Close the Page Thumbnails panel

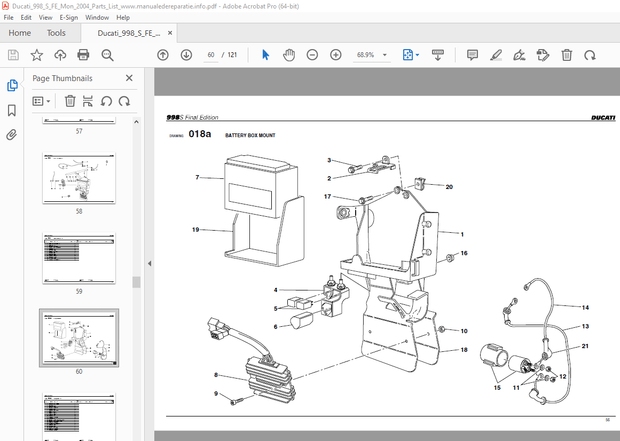(129, 78)
